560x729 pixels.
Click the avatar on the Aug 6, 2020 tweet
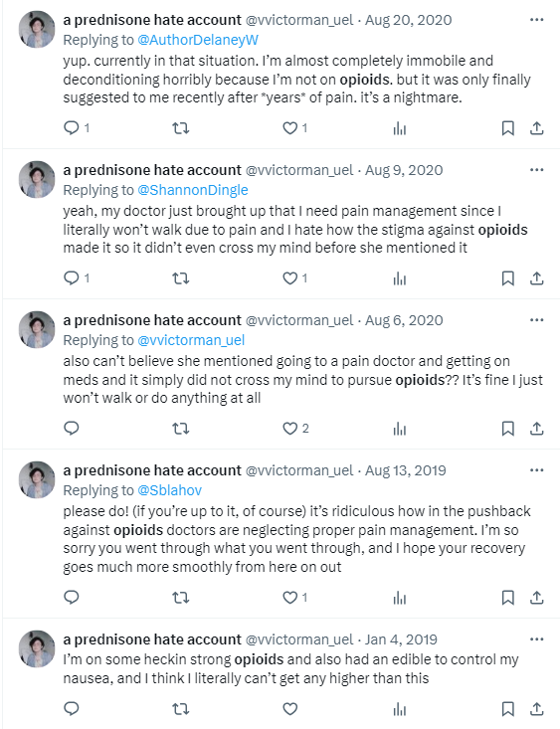37,329
